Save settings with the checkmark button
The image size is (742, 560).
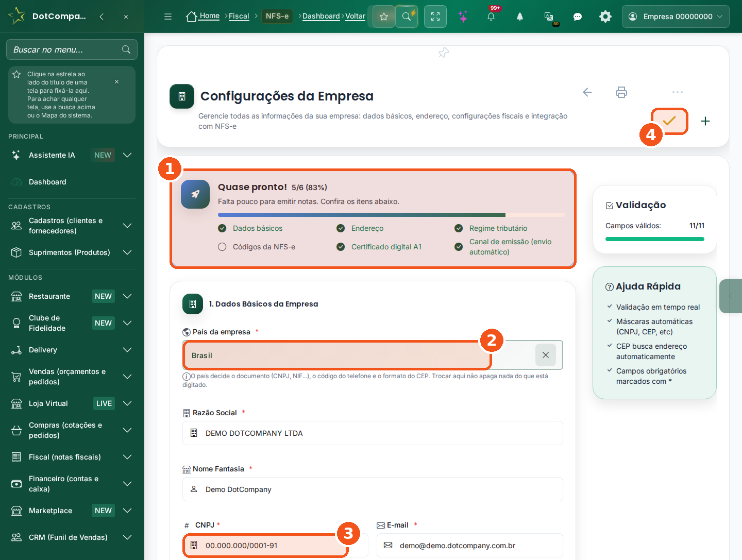click(669, 121)
